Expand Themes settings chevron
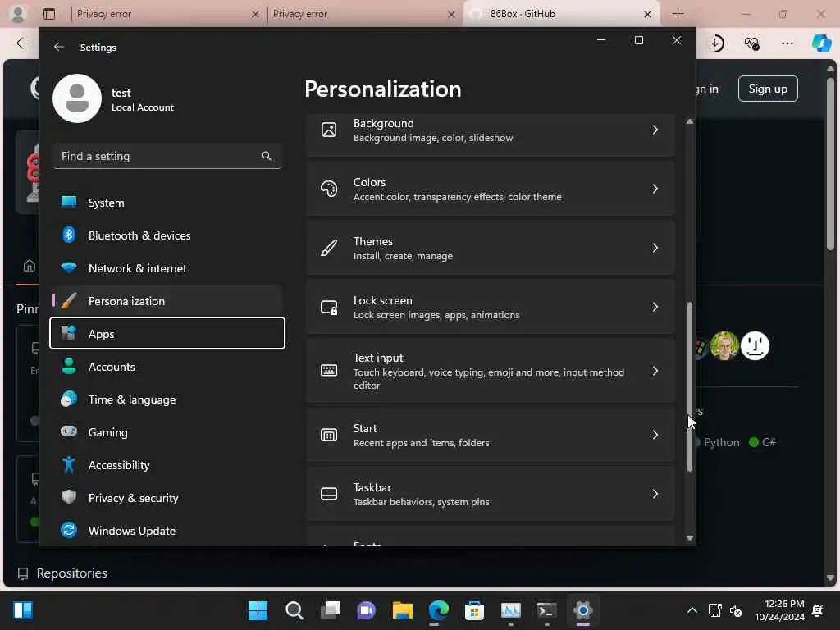This screenshot has height=630, width=840. click(655, 248)
